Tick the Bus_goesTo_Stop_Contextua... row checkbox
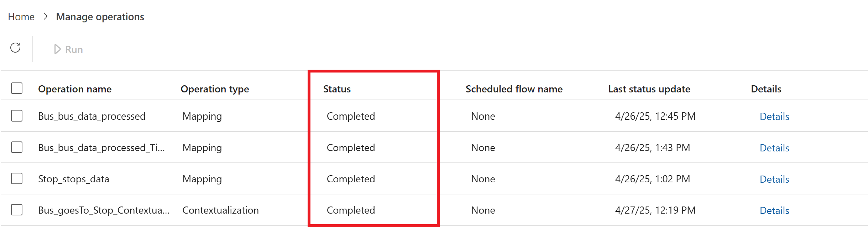Screen dimensions: 868x236 point(17,210)
